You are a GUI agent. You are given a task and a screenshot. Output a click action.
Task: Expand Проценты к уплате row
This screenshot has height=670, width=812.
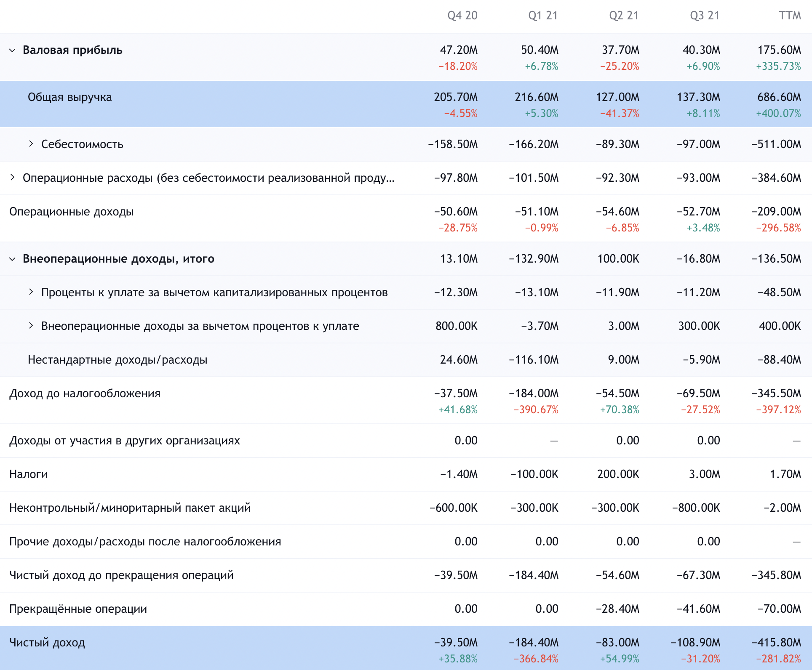[x=31, y=292]
